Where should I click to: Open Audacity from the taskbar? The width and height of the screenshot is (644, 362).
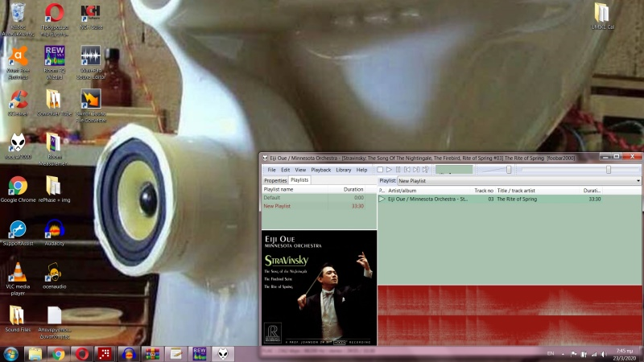click(129, 354)
